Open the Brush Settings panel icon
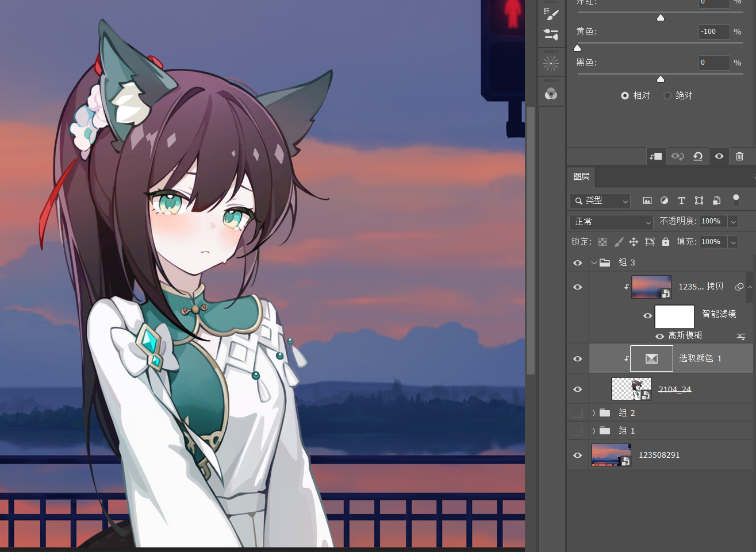Screen dimensions: 756x552 tap(551, 14)
